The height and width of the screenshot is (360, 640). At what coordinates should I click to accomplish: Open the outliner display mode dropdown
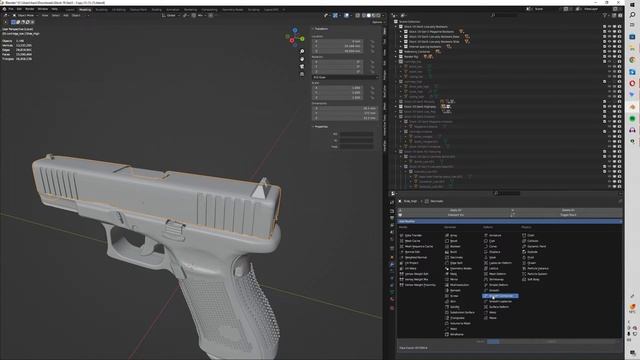click(x=404, y=16)
